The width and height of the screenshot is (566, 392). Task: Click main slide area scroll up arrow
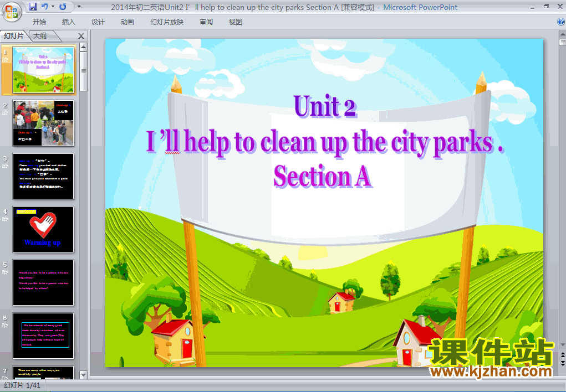click(562, 35)
